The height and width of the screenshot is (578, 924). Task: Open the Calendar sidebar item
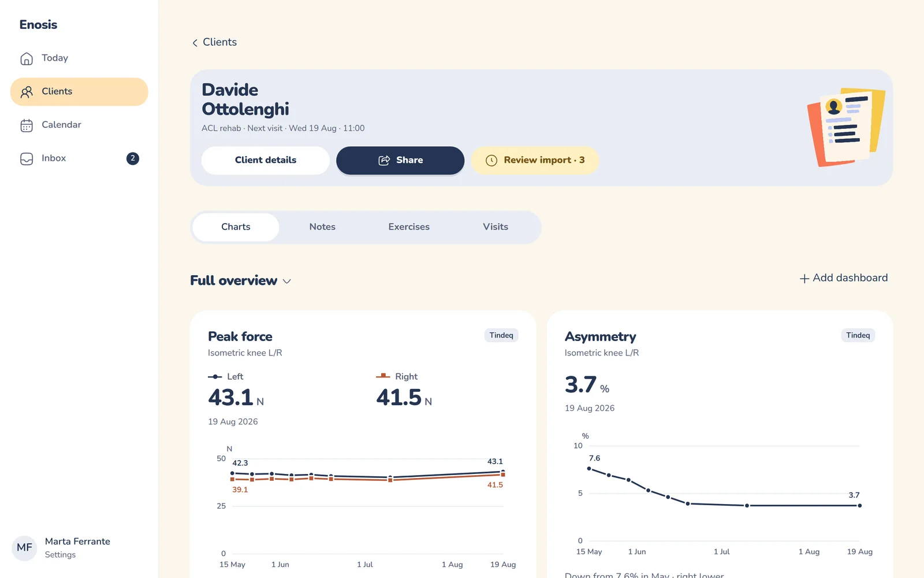[79, 125]
